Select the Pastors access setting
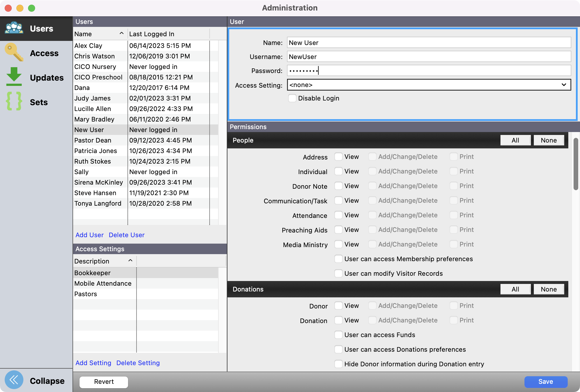The width and height of the screenshot is (580, 392). (x=86, y=294)
